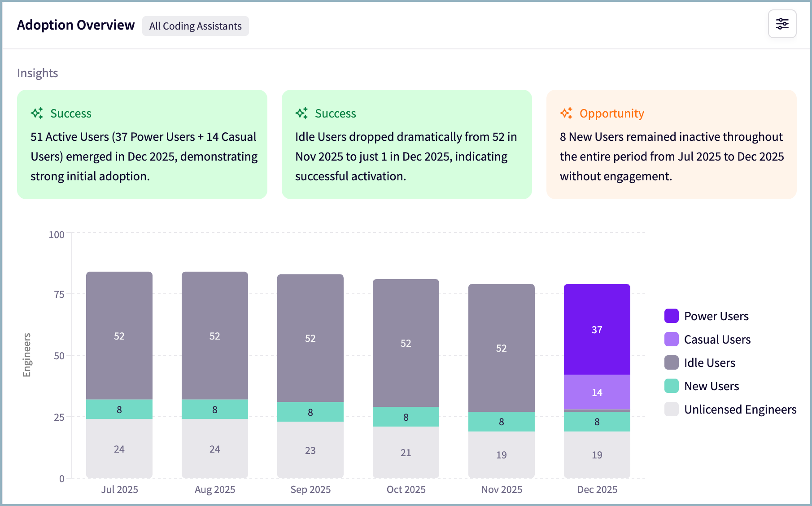This screenshot has width=812, height=506.
Task: Toggle New Users legend entry
Action: tap(711, 386)
